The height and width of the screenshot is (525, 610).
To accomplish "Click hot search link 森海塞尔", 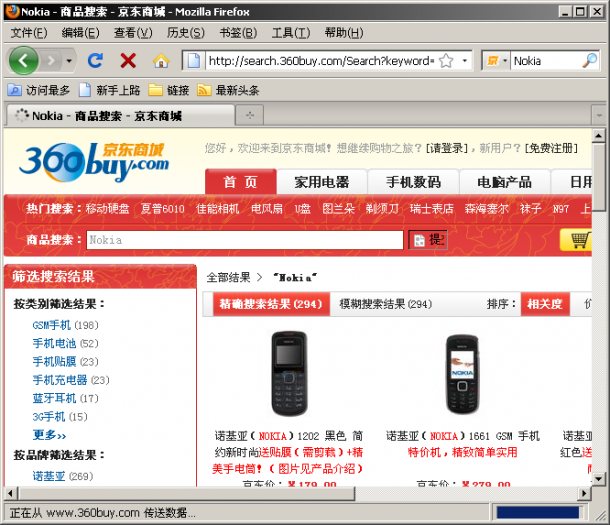I will pyautogui.click(x=487, y=209).
